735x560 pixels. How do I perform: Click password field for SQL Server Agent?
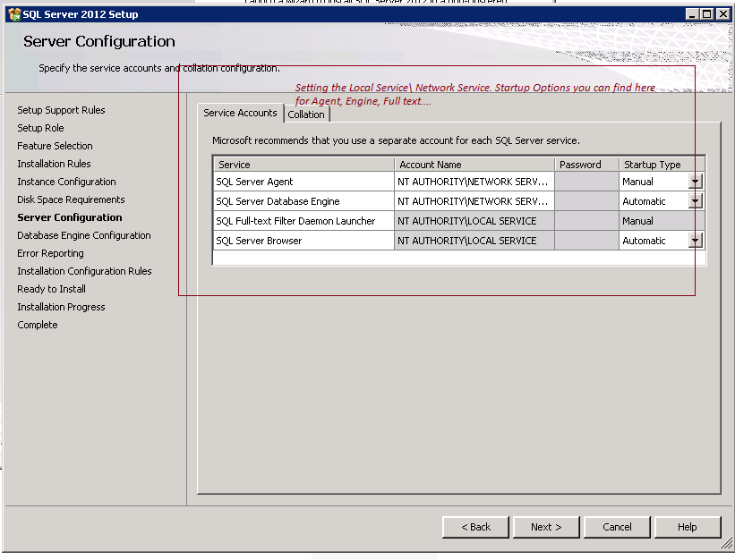tap(587, 182)
